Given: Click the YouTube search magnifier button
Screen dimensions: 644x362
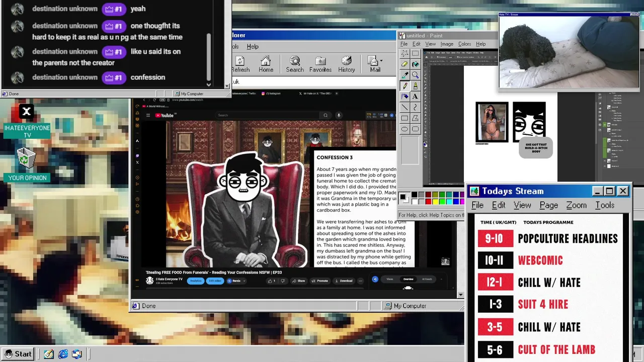Looking at the screenshot, I should [326, 115].
